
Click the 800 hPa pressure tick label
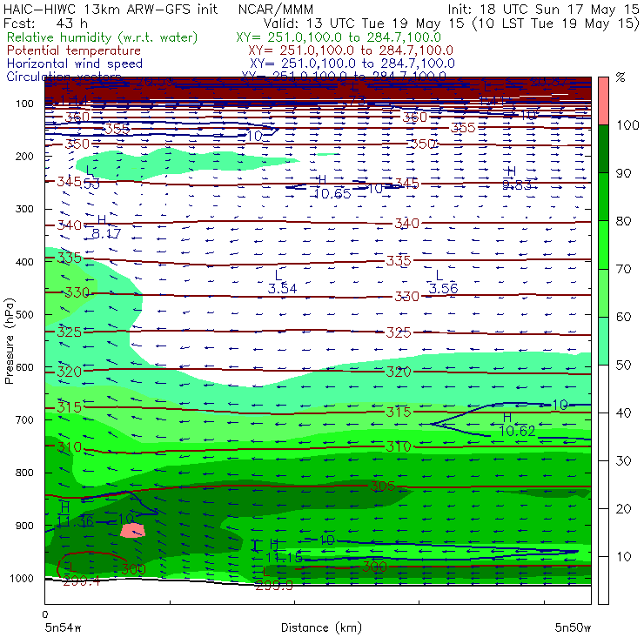pyautogui.click(x=24, y=473)
